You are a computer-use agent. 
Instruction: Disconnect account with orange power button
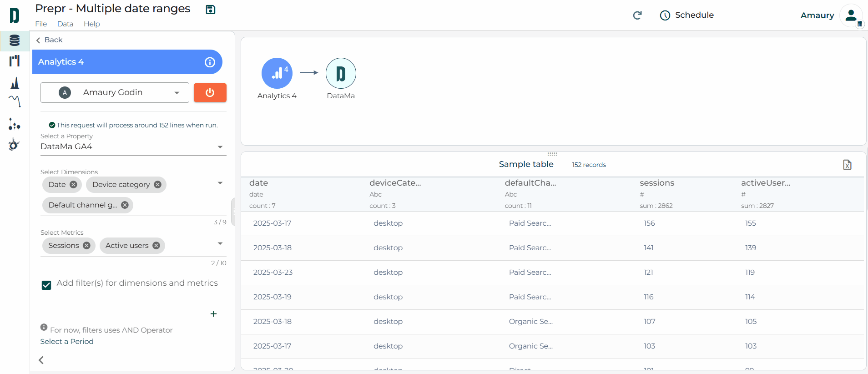[210, 93]
